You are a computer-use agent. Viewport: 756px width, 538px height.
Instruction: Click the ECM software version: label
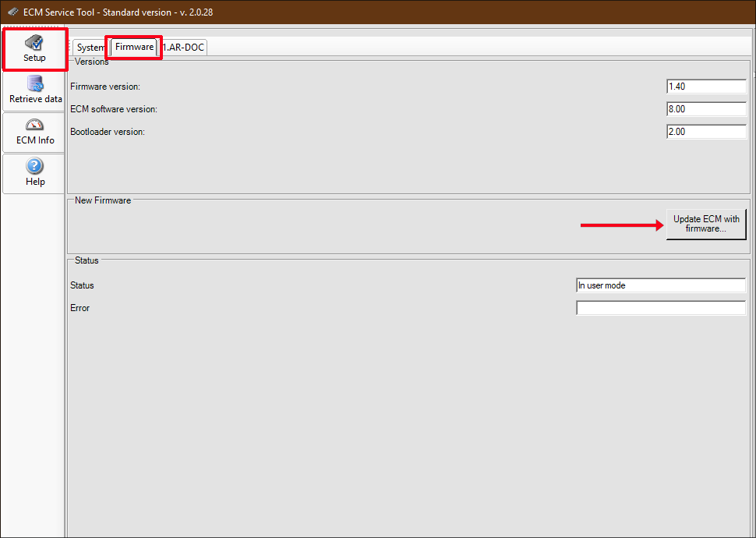click(x=114, y=109)
